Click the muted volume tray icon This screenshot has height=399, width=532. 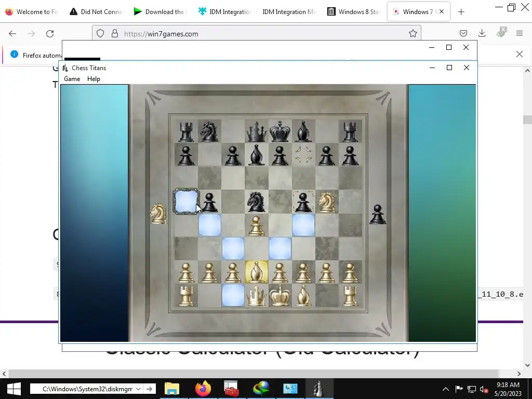pos(484,389)
